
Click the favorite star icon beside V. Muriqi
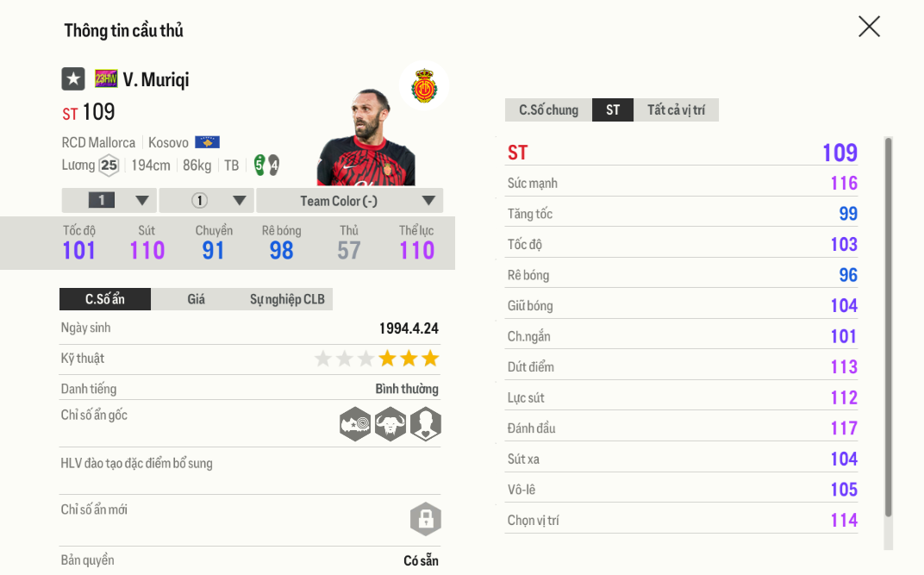pyautogui.click(x=73, y=79)
